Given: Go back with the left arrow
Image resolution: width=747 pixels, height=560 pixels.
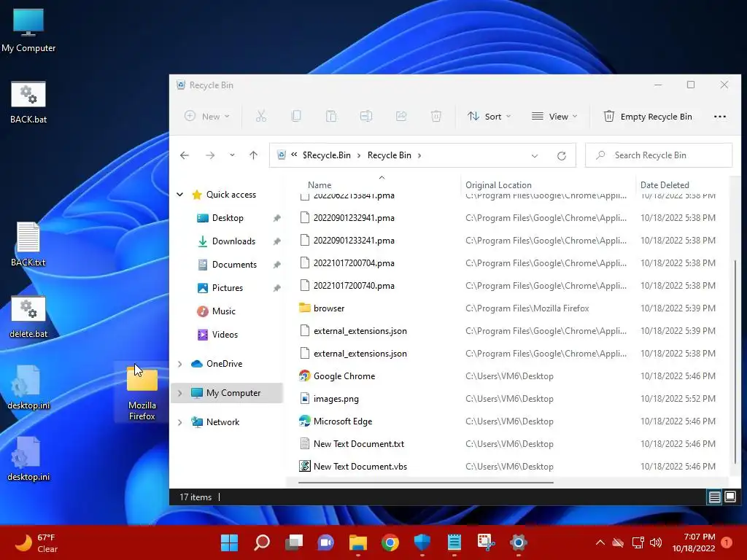Looking at the screenshot, I should click(185, 155).
